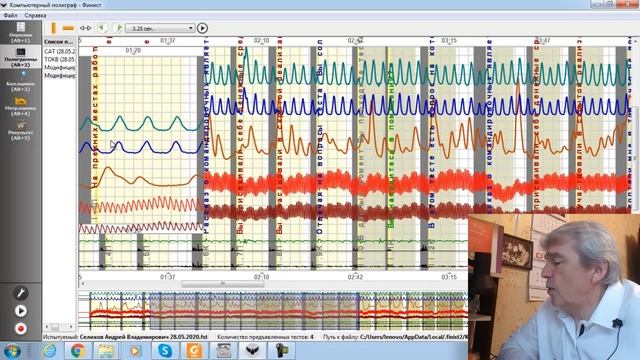Click the 01:37 mark on top time ruler
The width and height of the screenshot is (640, 360).
(x=167, y=41)
